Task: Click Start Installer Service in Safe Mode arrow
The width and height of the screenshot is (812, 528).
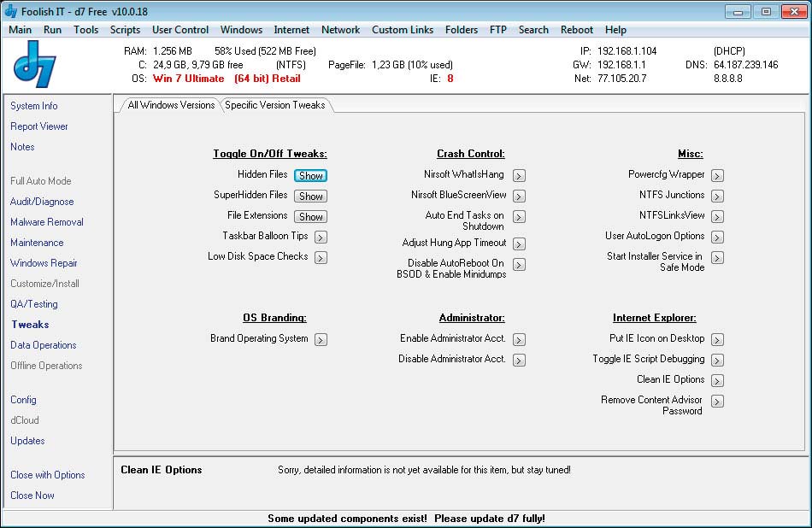Action: 717,257
